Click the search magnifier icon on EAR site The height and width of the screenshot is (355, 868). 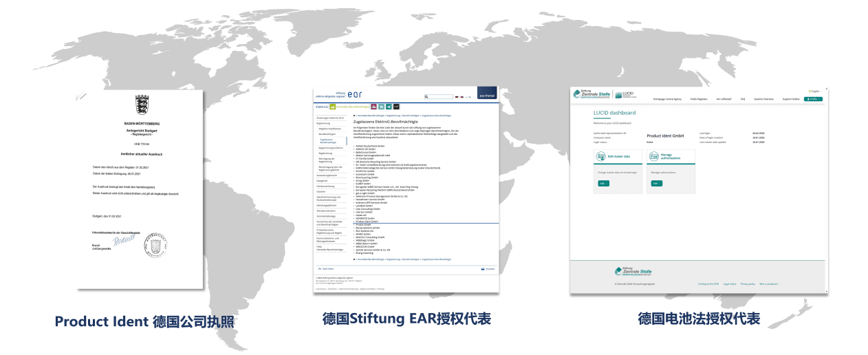pyautogui.click(x=426, y=97)
